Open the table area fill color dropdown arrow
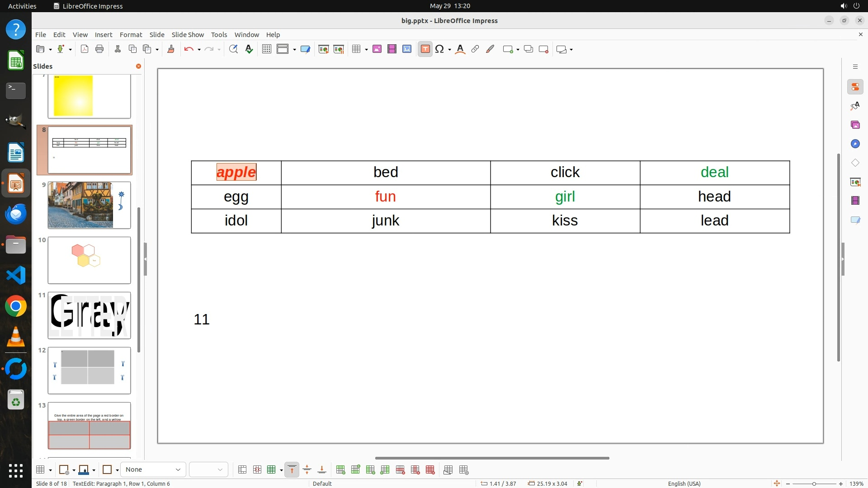The image size is (868, 488). [x=94, y=470]
